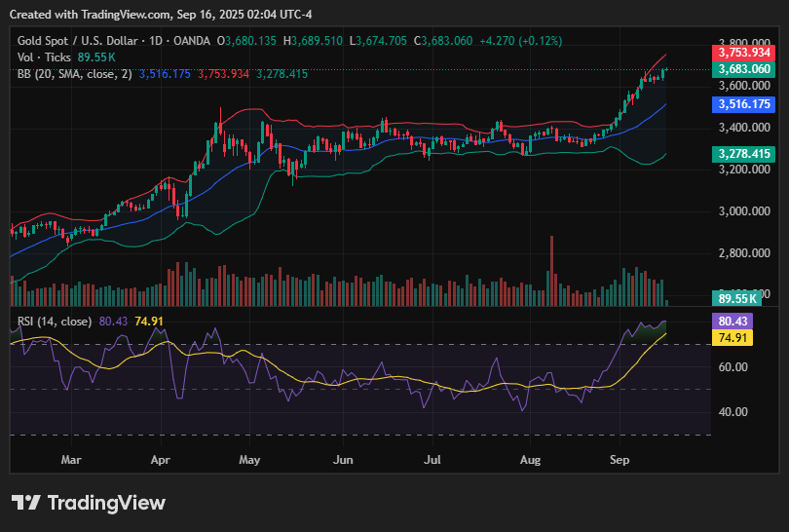The width and height of the screenshot is (789, 532).
Task: Click the blue 3,516.175 price scale tag
Action: coord(744,104)
